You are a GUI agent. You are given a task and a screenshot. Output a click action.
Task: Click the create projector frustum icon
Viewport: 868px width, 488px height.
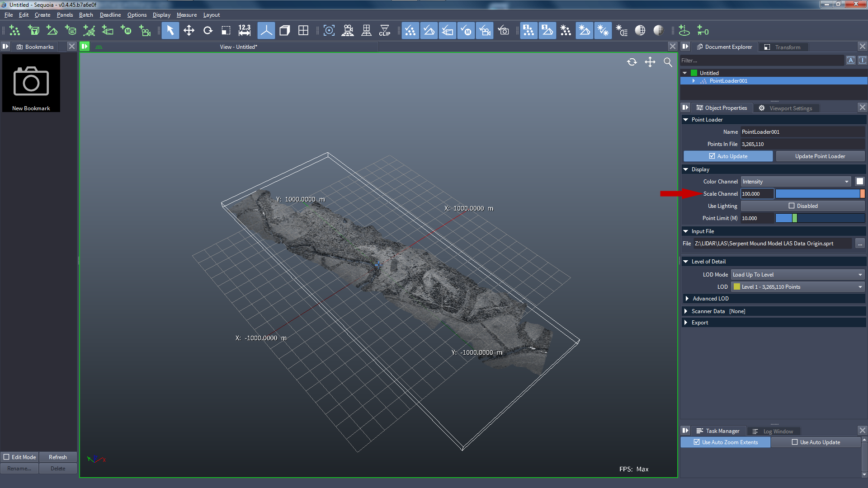[x=108, y=31]
